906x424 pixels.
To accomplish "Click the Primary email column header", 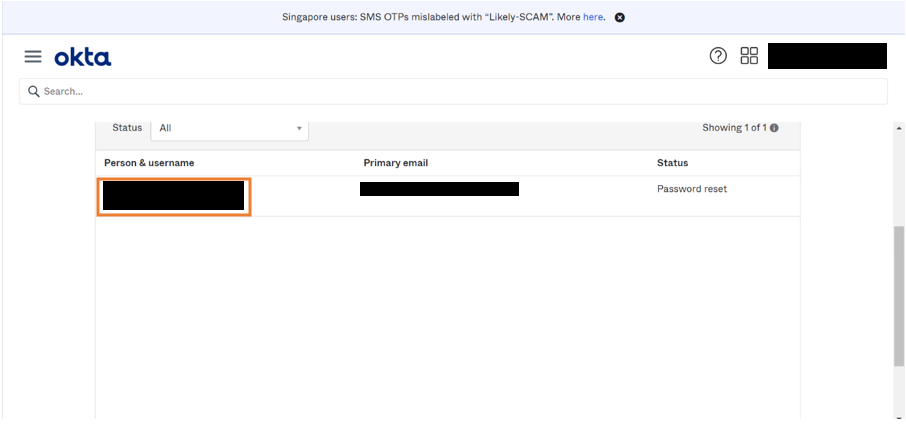I will [x=396, y=163].
